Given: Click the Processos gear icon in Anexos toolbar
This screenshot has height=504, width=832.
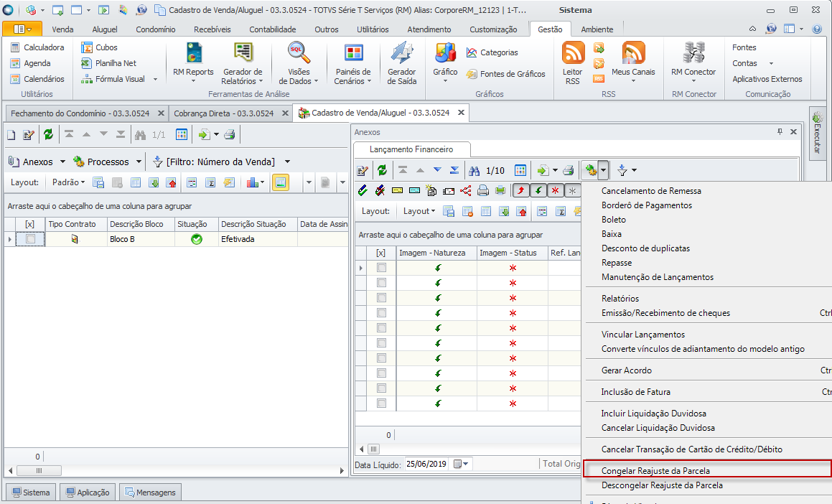Looking at the screenshot, I should pos(591,170).
